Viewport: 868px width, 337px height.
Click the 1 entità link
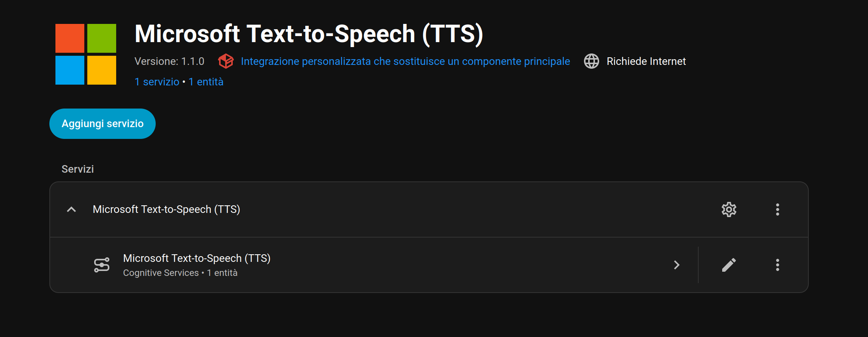click(205, 81)
